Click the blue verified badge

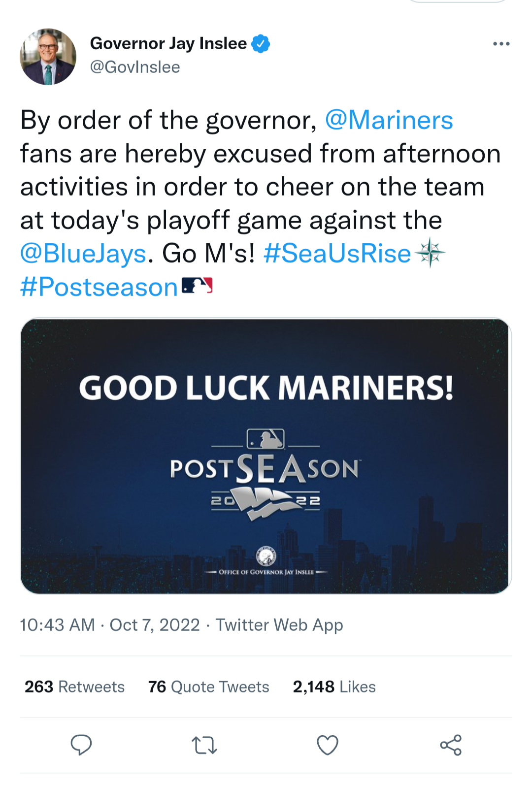[x=261, y=44]
